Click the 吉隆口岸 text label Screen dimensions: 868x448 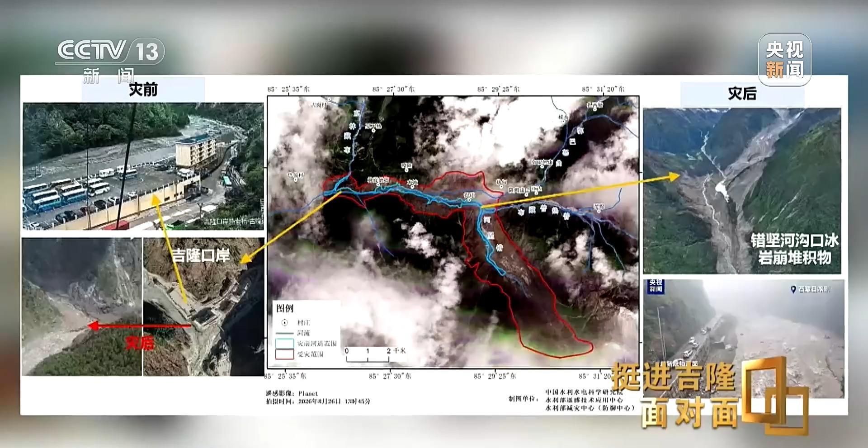point(201,255)
